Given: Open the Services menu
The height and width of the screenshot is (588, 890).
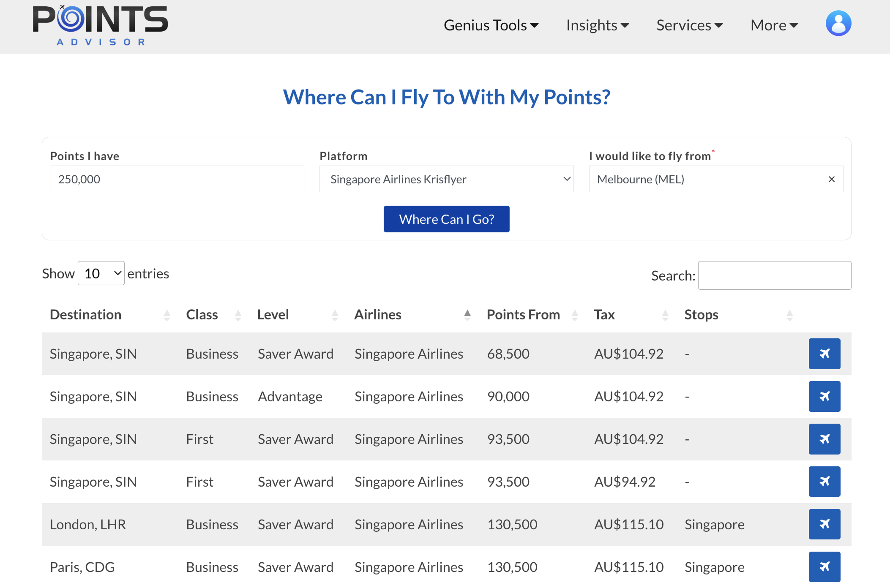Looking at the screenshot, I should pyautogui.click(x=690, y=25).
